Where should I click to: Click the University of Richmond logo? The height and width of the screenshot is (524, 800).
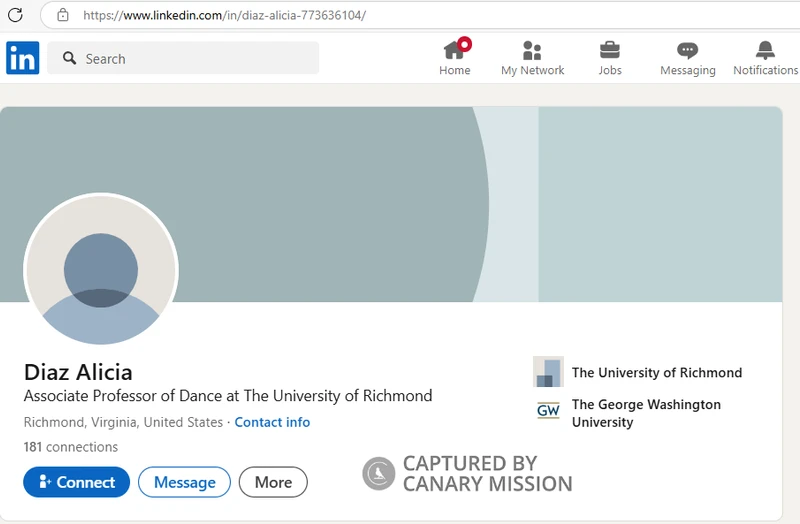548,372
